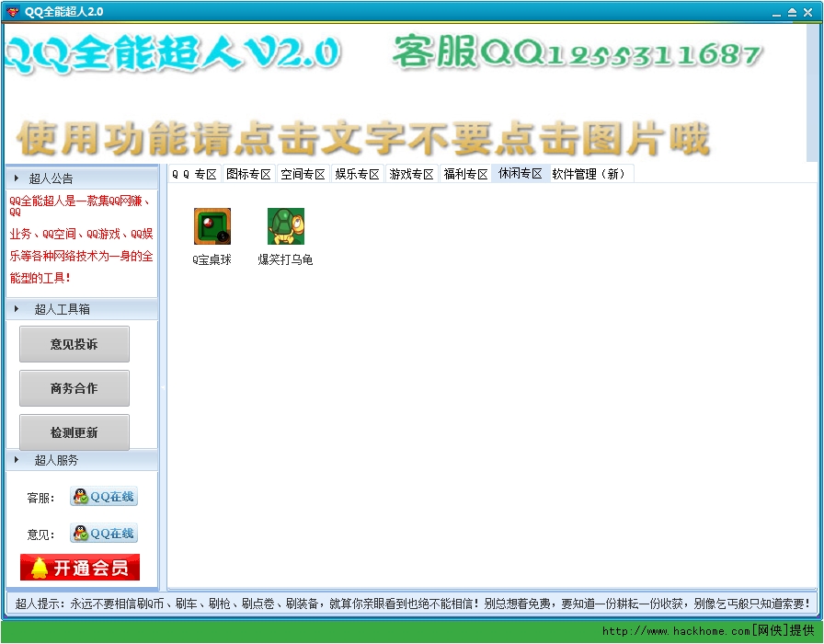Click the 客服QQ1255311687 banner text
Viewport: 824px width, 644px height.
[x=577, y=52]
